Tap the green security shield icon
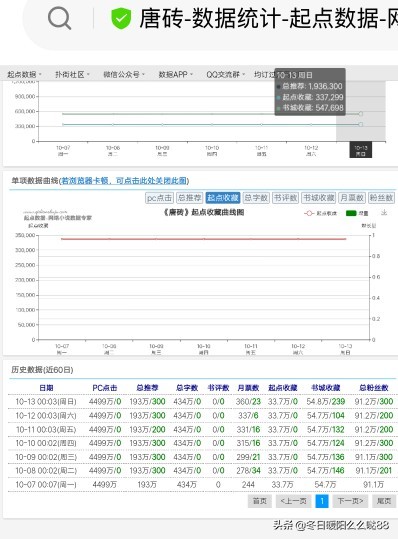 coord(121,19)
